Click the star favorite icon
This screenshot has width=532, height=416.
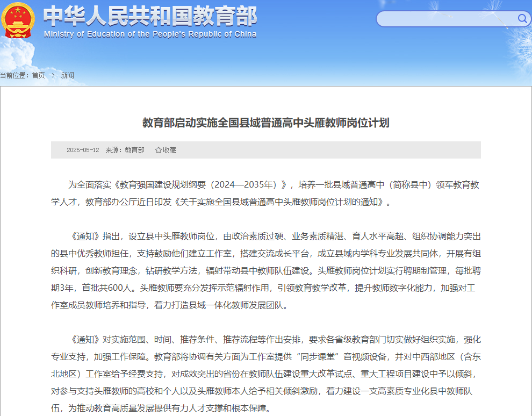pos(158,150)
